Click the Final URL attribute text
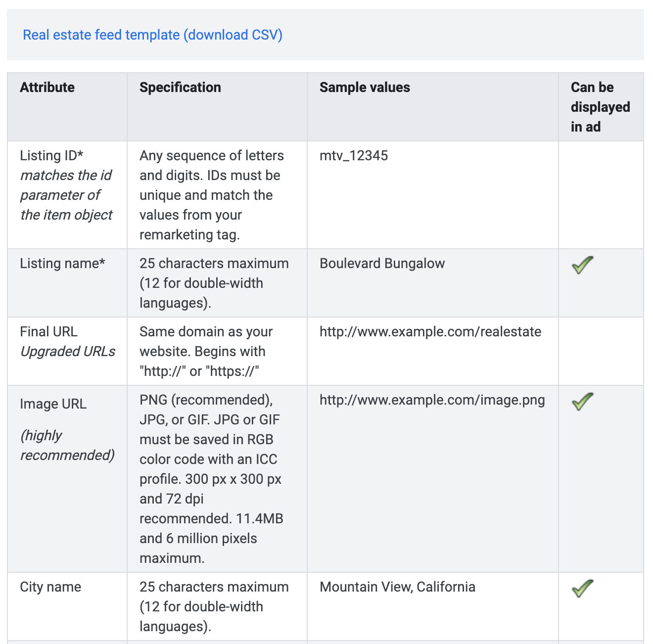The width and height of the screenshot is (653, 644). 48,332
